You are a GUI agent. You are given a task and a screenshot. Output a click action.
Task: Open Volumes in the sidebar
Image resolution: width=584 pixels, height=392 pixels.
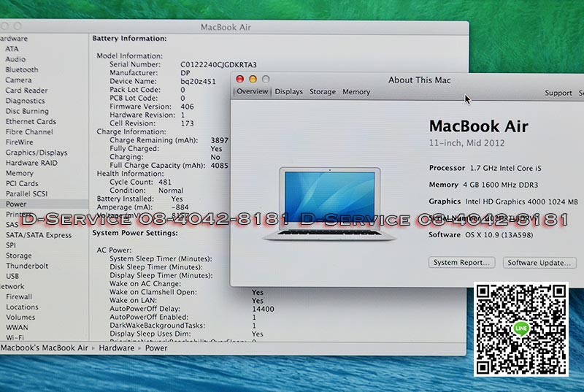(20, 318)
